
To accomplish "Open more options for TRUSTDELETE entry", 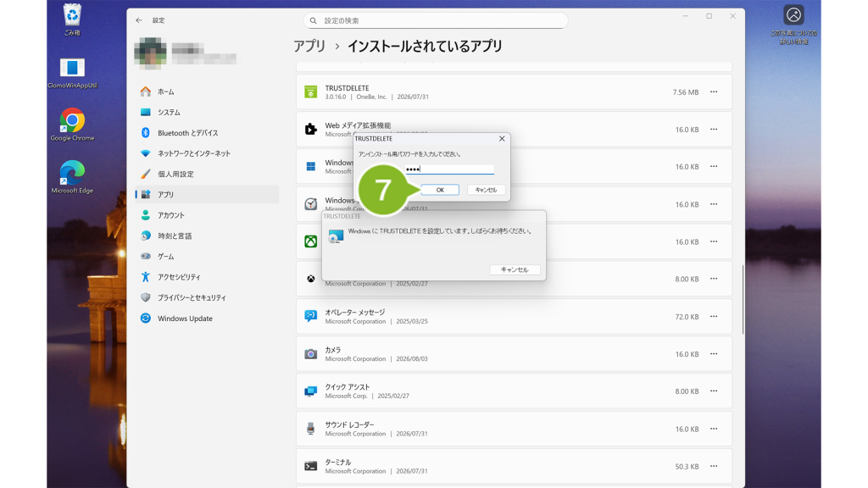I will pos(714,91).
